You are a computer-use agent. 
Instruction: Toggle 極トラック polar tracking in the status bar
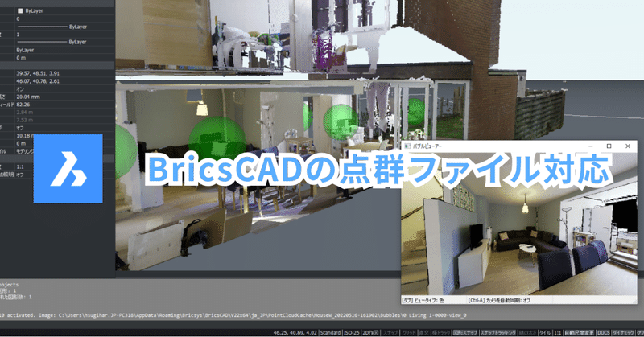(441, 332)
